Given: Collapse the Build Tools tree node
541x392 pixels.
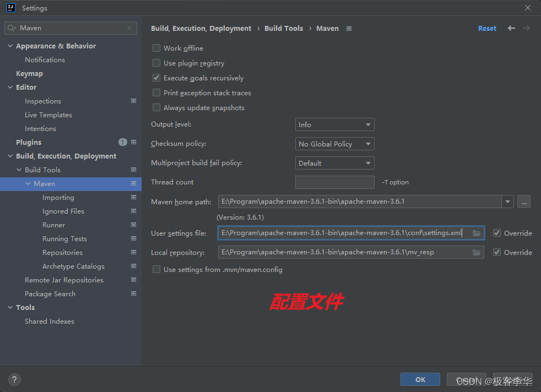Looking at the screenshot, I should [x=19, y=170].
